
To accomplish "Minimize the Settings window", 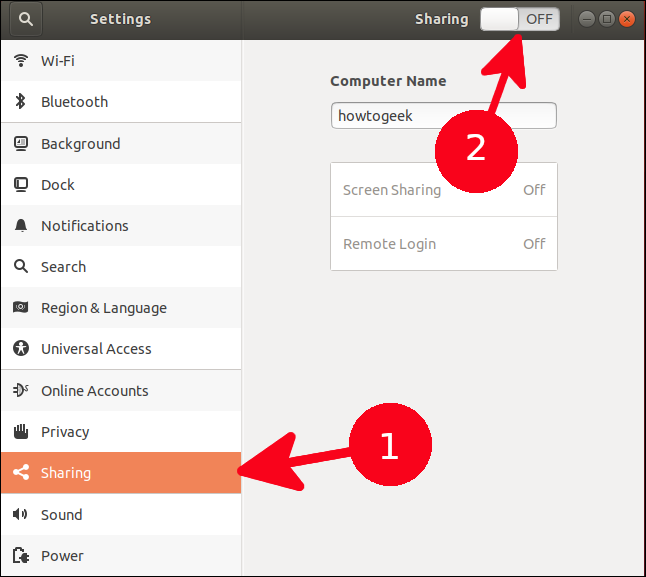I will 586,19.
